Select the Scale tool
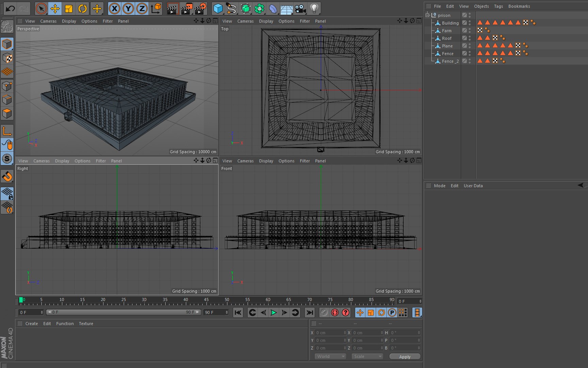The height and width of the screenshot is (368, 588). [x=69, y=9]
